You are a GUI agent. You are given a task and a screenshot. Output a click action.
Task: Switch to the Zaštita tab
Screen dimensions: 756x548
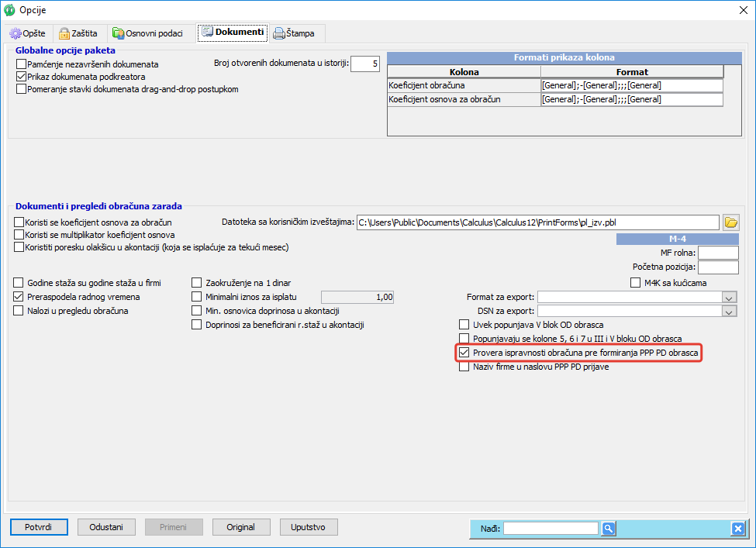pyautogui.click(x=78, y=33)
